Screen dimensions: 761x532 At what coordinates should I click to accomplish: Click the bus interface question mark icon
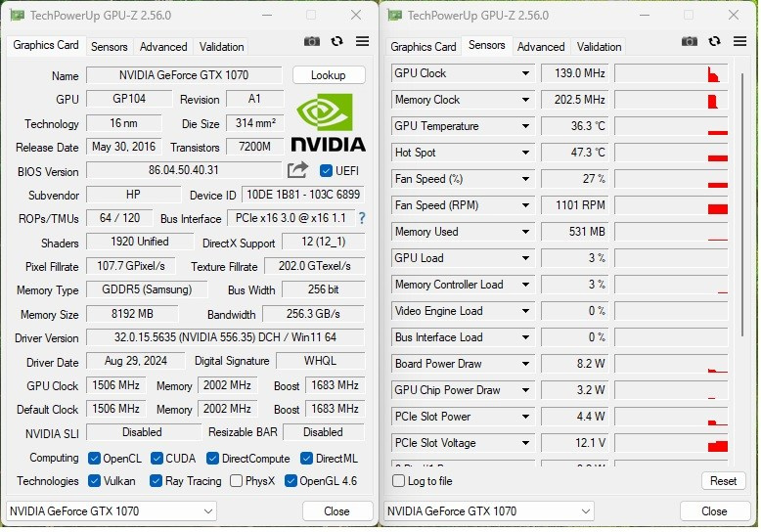362,218
